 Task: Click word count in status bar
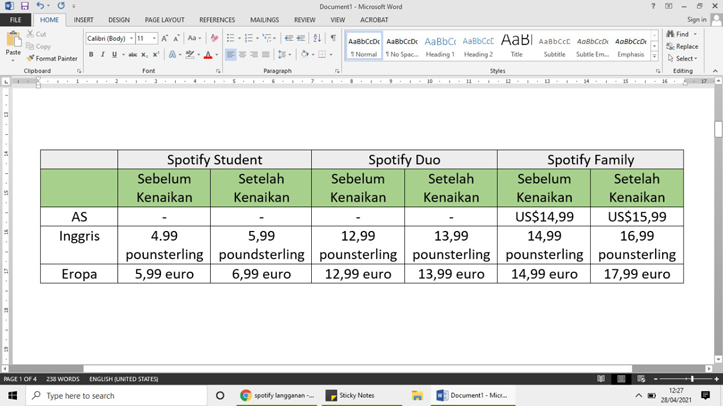tap(63, 379)
